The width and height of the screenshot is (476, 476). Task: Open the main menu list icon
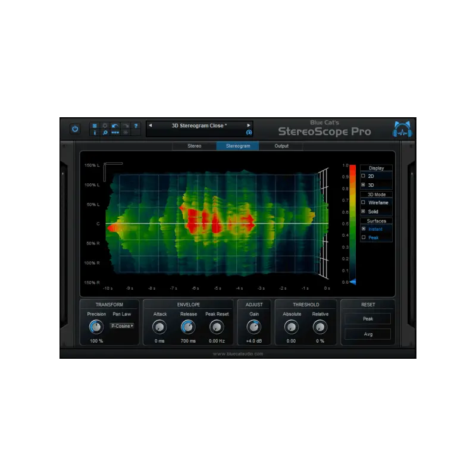point(95,126)
